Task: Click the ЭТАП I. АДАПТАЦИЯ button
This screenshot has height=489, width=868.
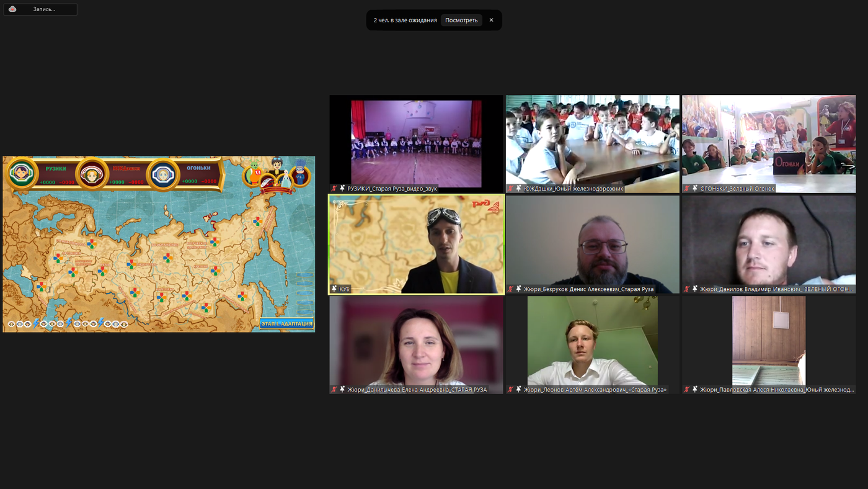Action: (x=286, y=323)
